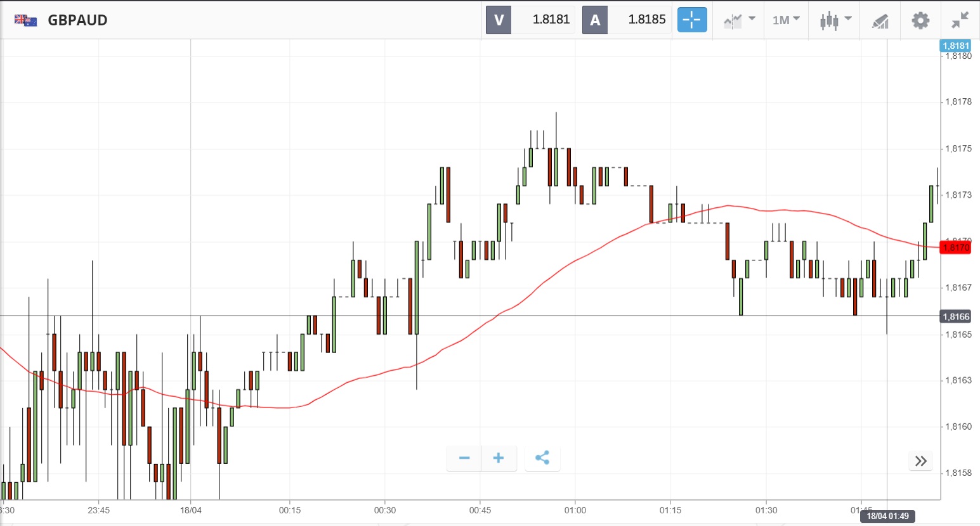Click the GBPAUD instrument name

[x=77, y=20]
